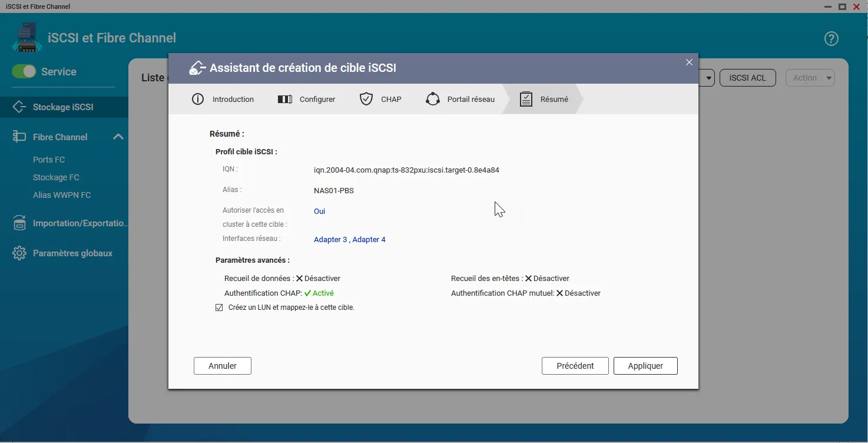
Task: Select Ports FC in sidebar
Action: [49, 160]
